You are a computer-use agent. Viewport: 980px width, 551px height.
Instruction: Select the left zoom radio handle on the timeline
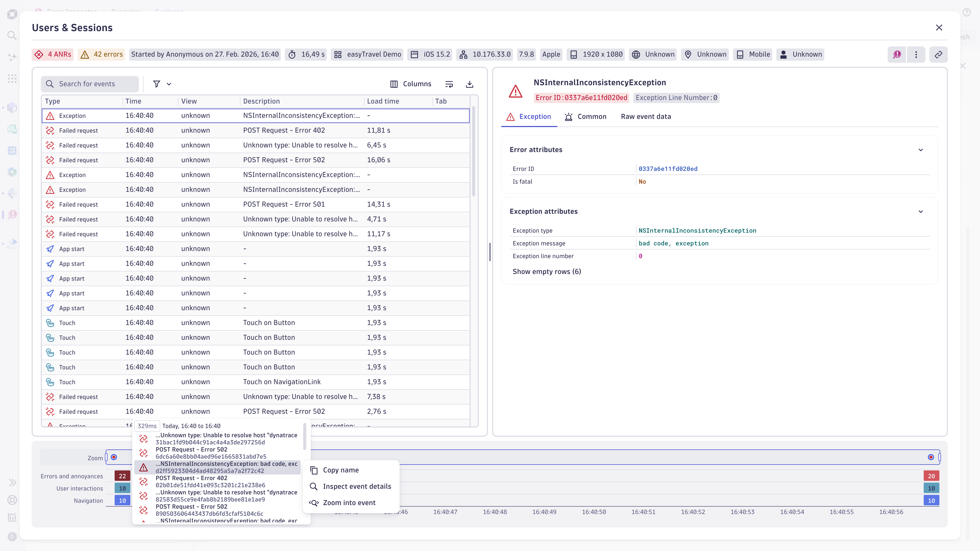pyautogui.click(x=114, y=457)
